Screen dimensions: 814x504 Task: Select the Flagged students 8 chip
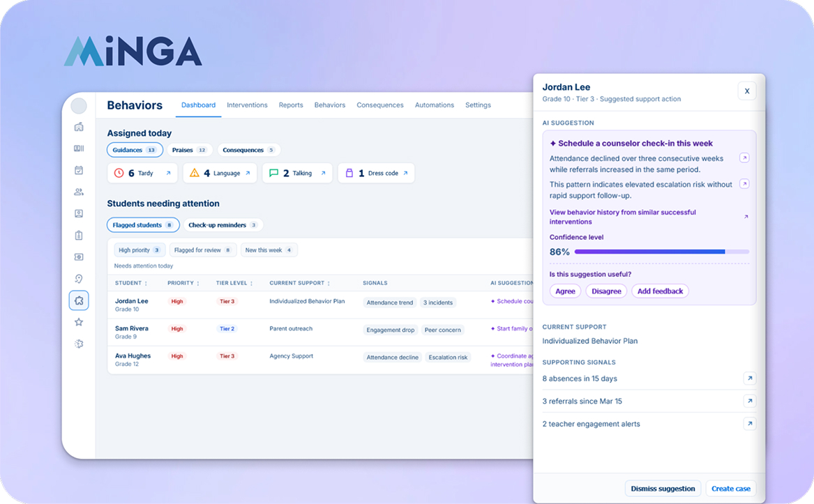[x=143, y=224]
